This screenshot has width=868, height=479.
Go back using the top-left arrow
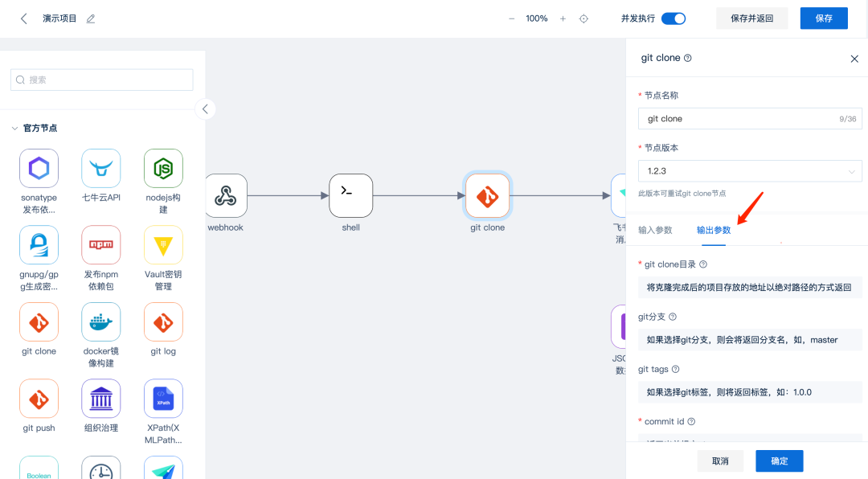coord(24,18)
